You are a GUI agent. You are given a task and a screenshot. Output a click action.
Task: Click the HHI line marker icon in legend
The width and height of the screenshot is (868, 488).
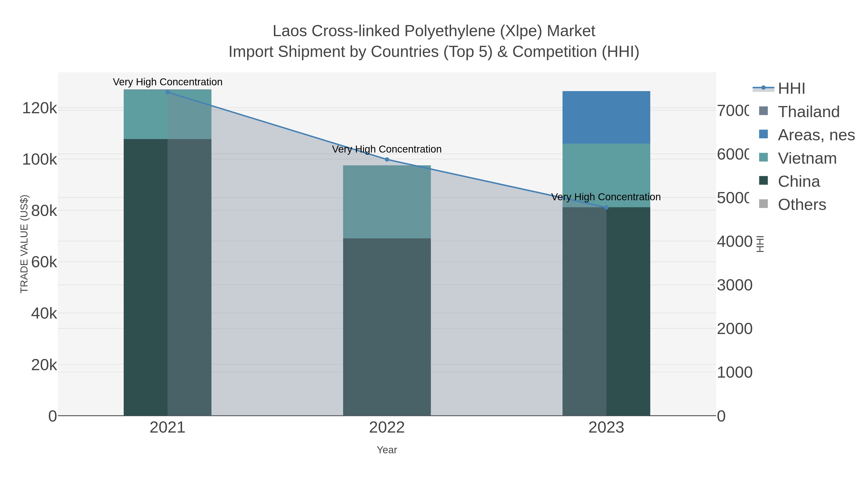coord(763,88)
